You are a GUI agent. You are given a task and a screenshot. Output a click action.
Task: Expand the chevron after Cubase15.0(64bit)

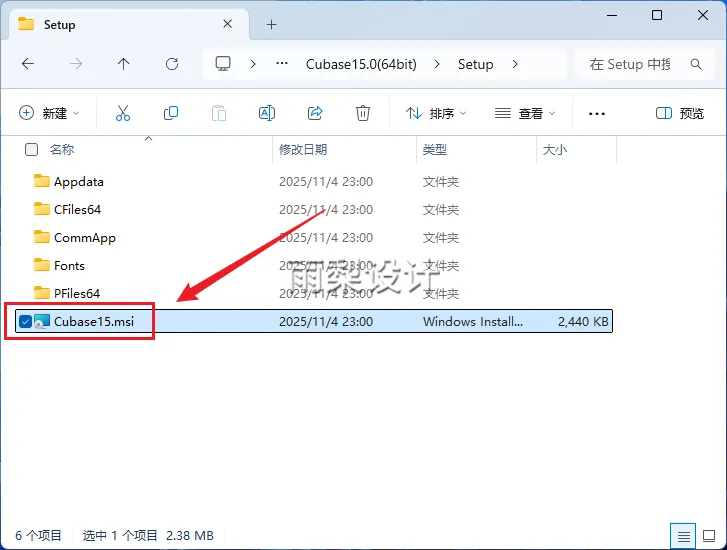pyautogui.click(x=437, y=64)
